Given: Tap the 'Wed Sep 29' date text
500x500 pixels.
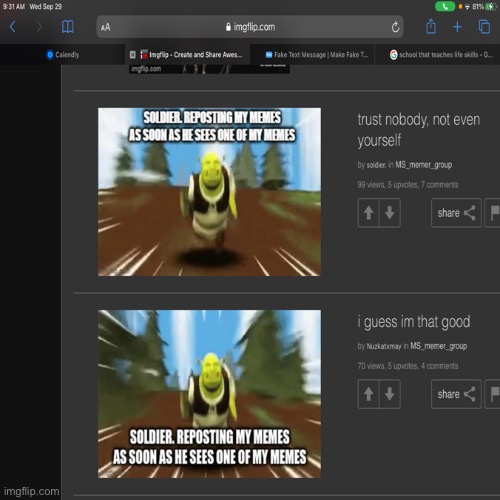Looking at the screenshot, I should click(x=46, y=6).
